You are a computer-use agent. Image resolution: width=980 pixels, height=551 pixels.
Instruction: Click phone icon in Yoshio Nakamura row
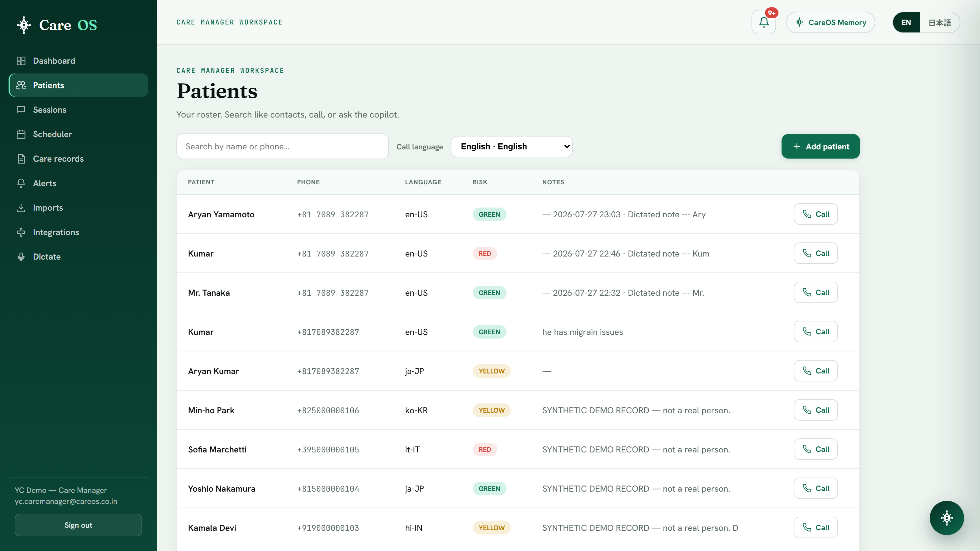[807, 488]
